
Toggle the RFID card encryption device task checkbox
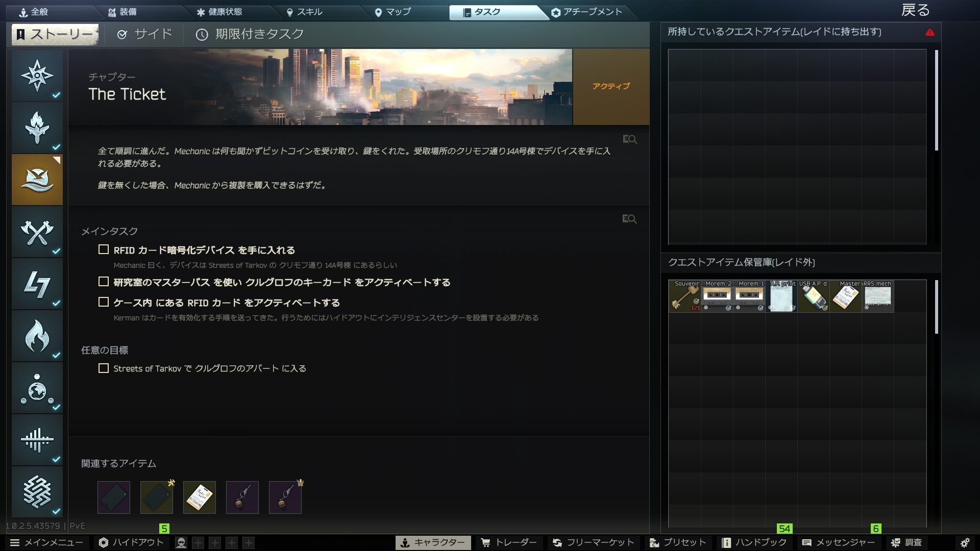click(104, 249)
